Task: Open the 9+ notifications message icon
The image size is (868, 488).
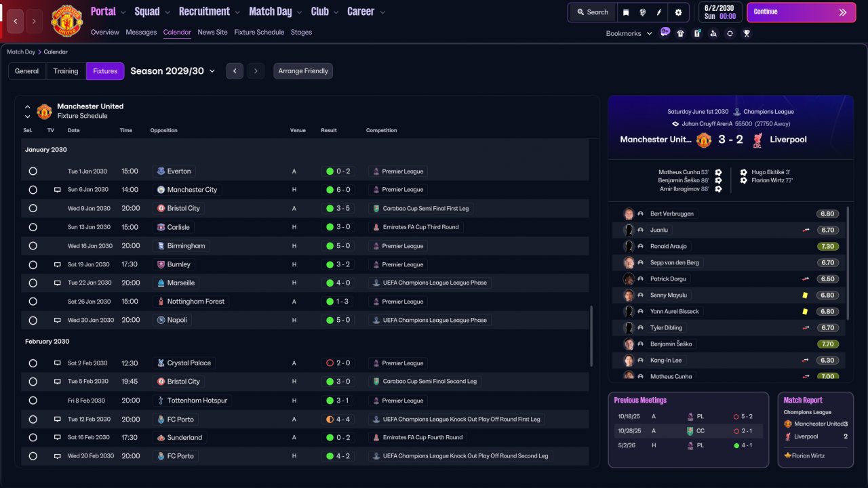Action: point(665,33)
